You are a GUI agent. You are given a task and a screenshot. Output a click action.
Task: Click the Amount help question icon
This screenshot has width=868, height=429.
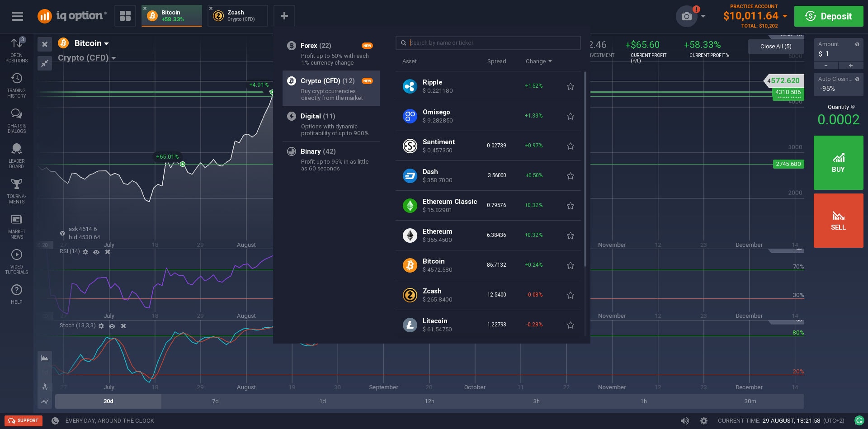tap(857, 44)
